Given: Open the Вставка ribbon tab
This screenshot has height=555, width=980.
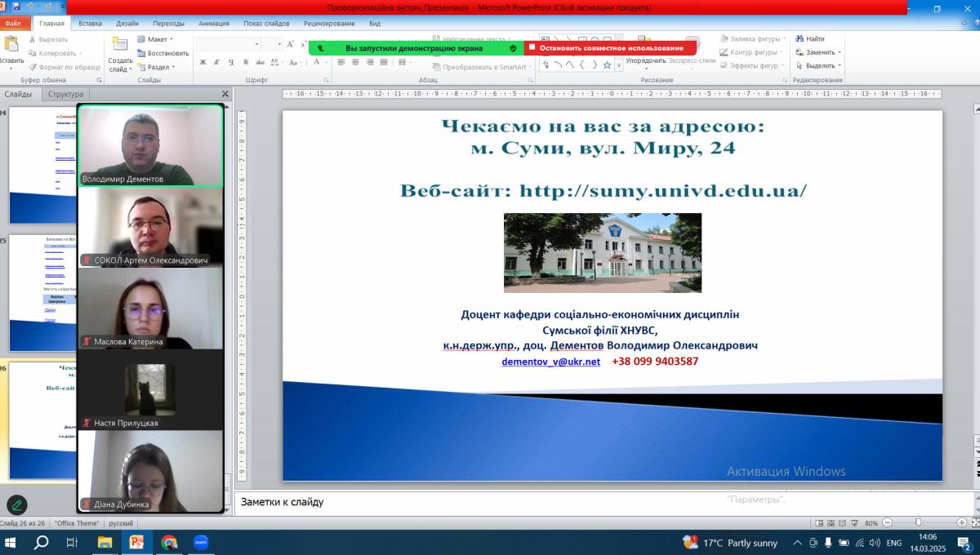Looking at the screenshot, I should [x=90, y=24].
